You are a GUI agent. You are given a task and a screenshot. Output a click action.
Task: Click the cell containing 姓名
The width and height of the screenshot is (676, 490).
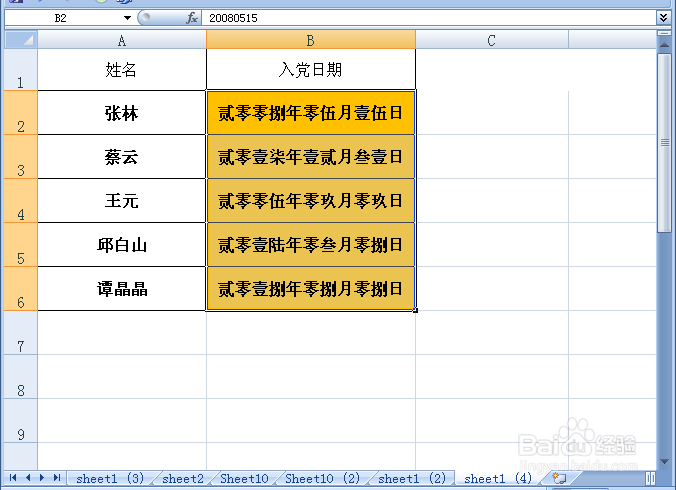tap(122, 70)
